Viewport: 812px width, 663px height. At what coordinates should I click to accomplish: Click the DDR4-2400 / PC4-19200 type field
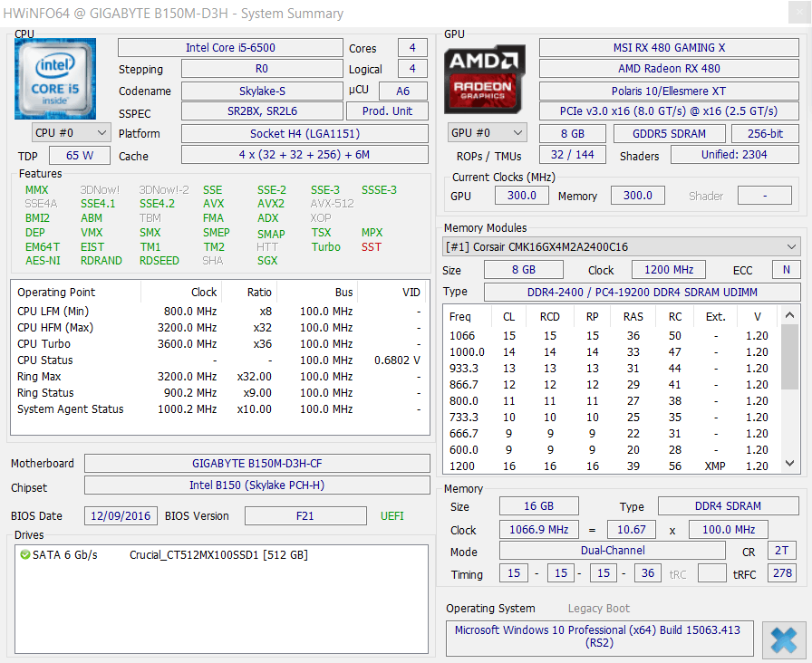643,292
